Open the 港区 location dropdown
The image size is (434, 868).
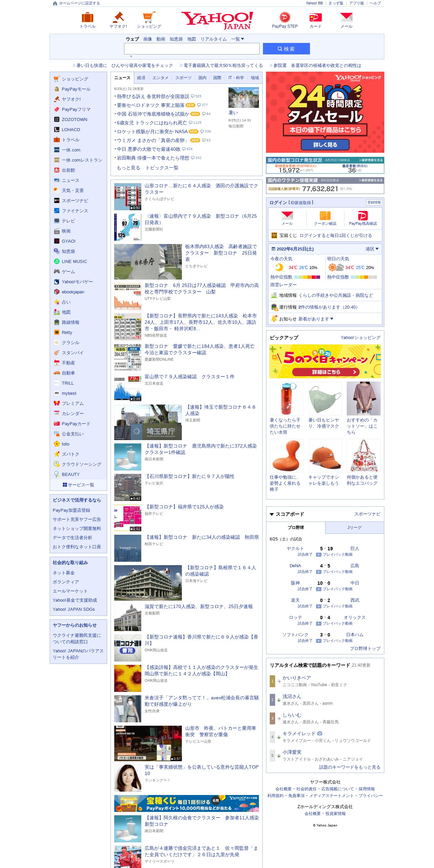[372, 249]
